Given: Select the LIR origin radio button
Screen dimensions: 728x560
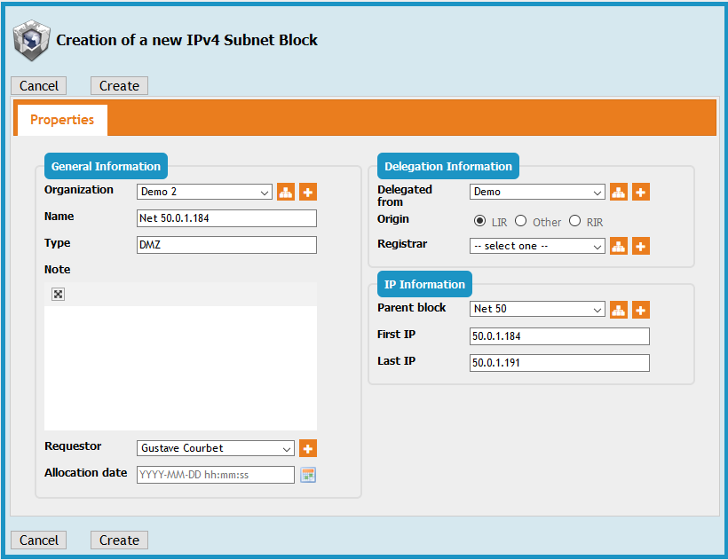Looking at the screenshot, I should pos(480,221).
